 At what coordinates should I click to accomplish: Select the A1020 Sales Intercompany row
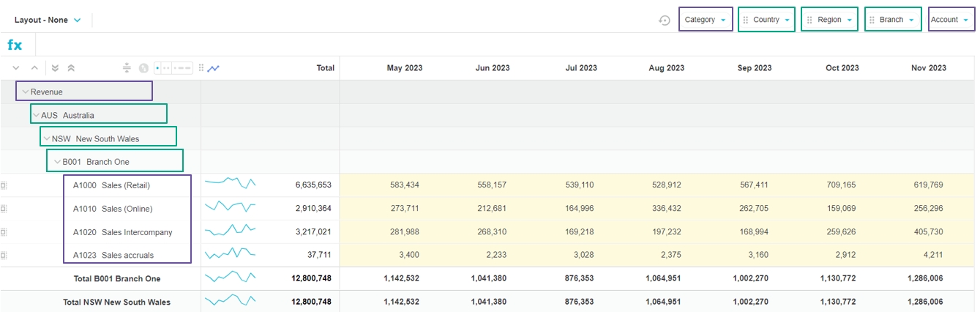(x=122, y=232)
